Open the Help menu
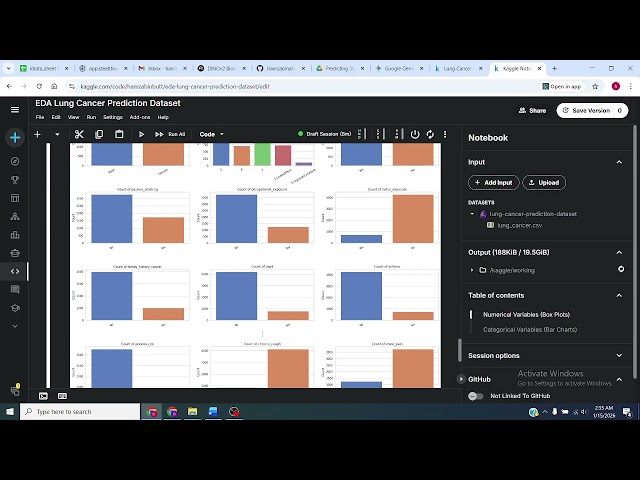 [163, 117]
